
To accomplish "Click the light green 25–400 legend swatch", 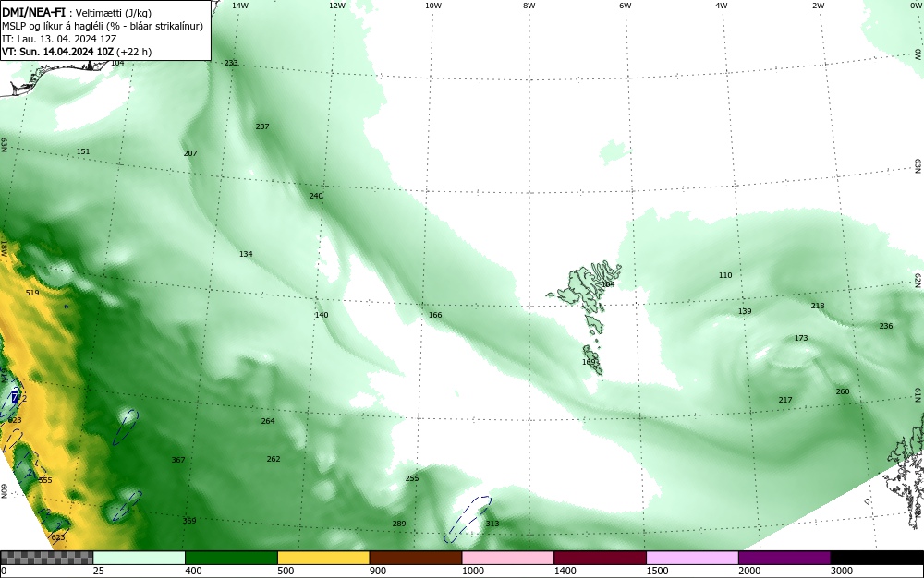I will point(140,558).
